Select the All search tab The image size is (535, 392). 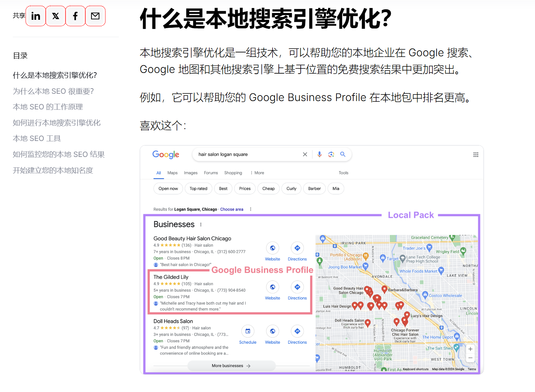[159, 173]
